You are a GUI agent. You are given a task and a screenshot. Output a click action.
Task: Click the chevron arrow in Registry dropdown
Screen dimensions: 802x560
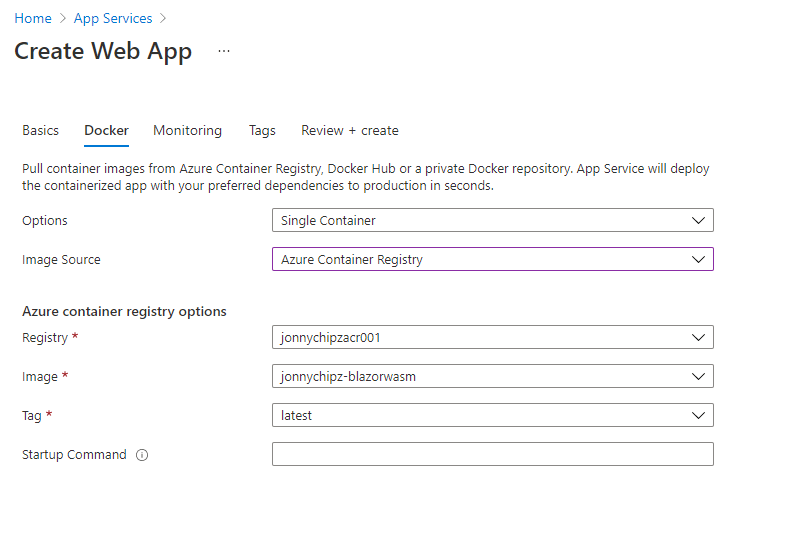click(x=698, y=338)
